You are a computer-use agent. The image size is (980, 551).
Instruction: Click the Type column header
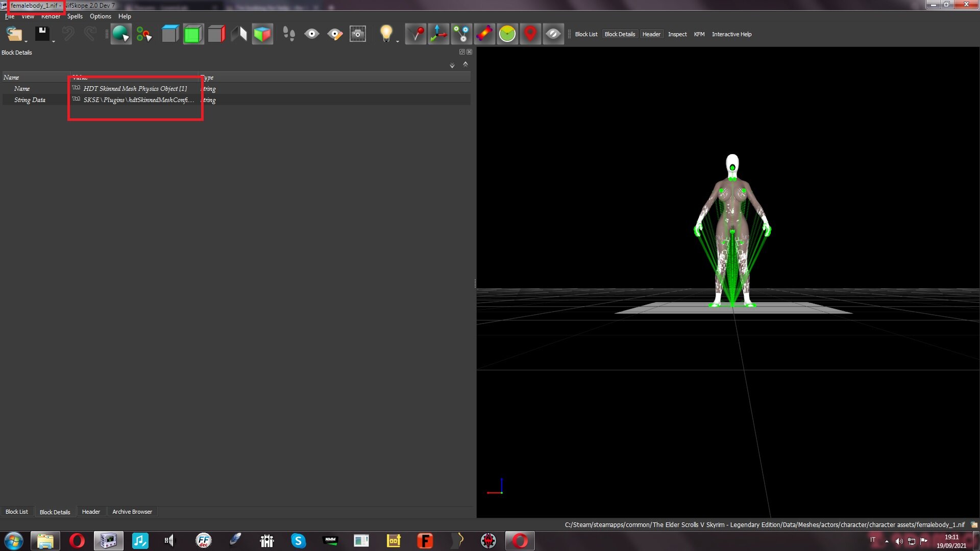point(334,78)
